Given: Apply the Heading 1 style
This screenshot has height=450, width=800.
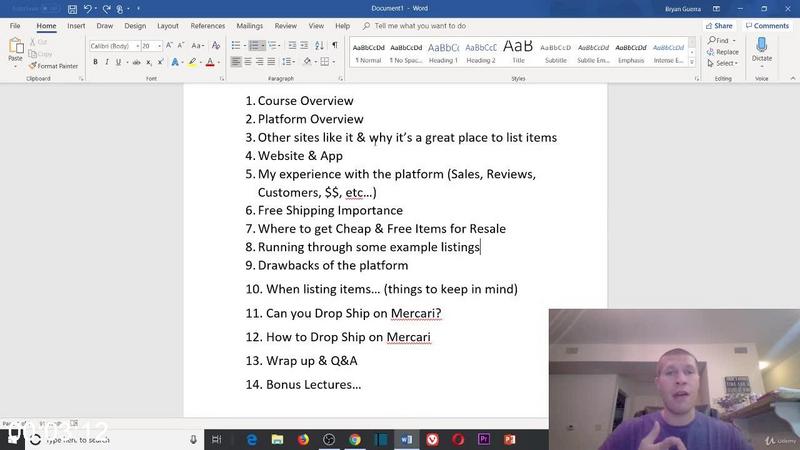Looking at the screenshot, I should coord(443,53).
